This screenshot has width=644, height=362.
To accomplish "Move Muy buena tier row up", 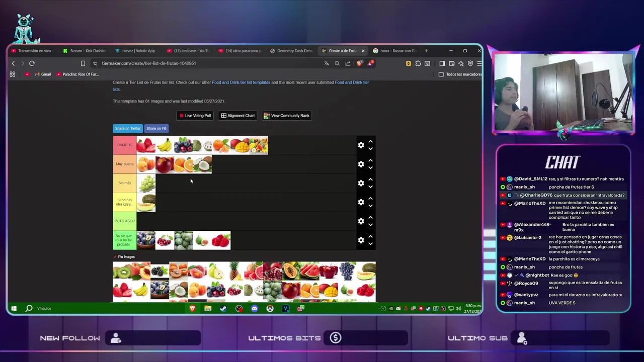I will click(370, 160).
